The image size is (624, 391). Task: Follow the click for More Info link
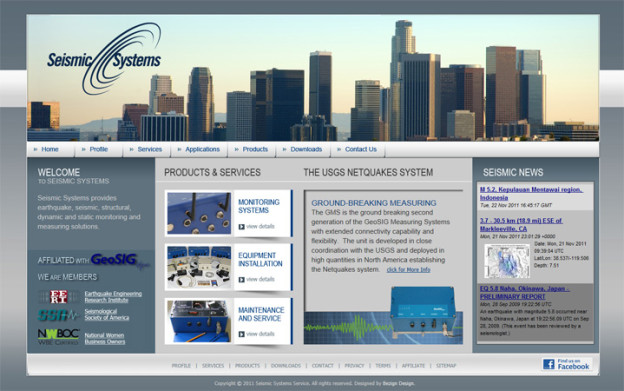tap(408, 270)
